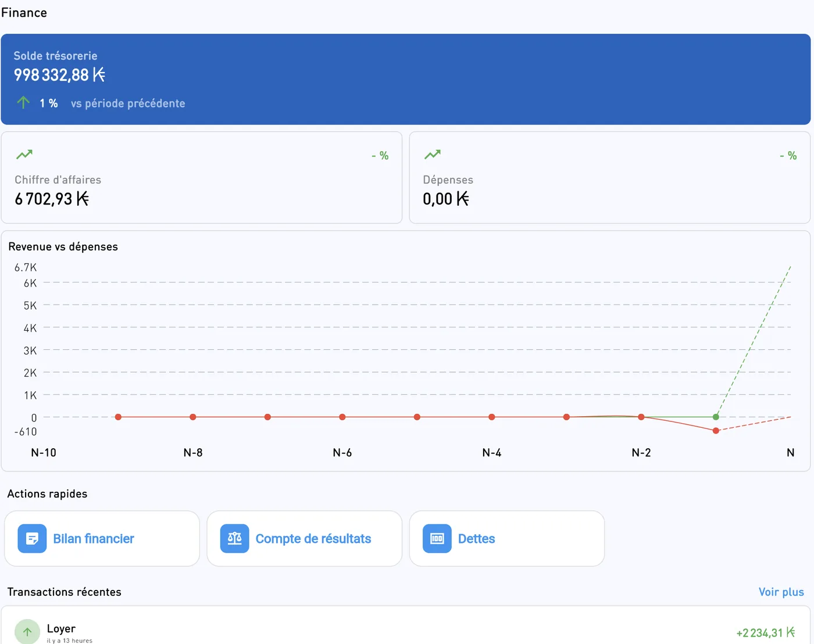Select the 6 702,93 revenue amount
The height and width of the screenshot is (644, 814).
click(52, 199)
